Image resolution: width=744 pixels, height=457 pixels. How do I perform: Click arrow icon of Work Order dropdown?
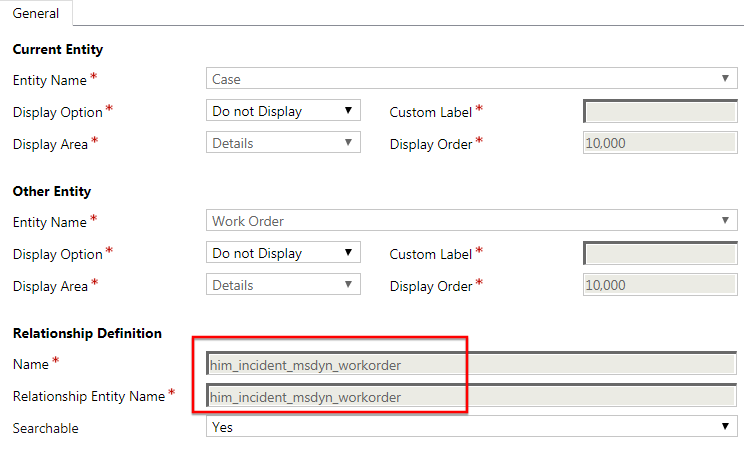coord(725,220)
